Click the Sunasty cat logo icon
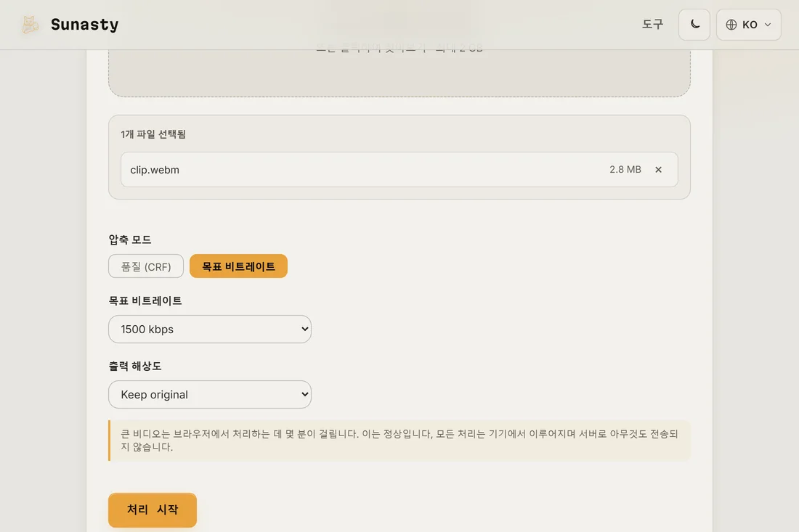 pyautogui.click(x=30, y=25)
